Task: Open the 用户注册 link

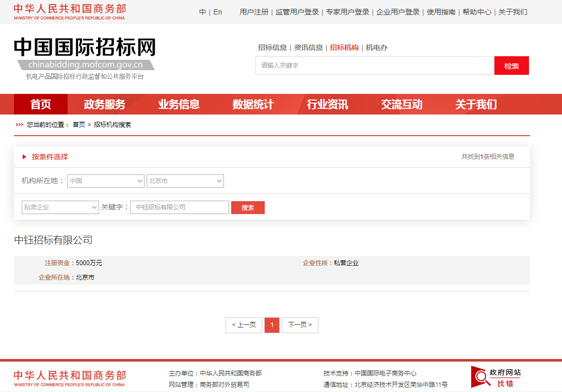Action: coord(254,12)
